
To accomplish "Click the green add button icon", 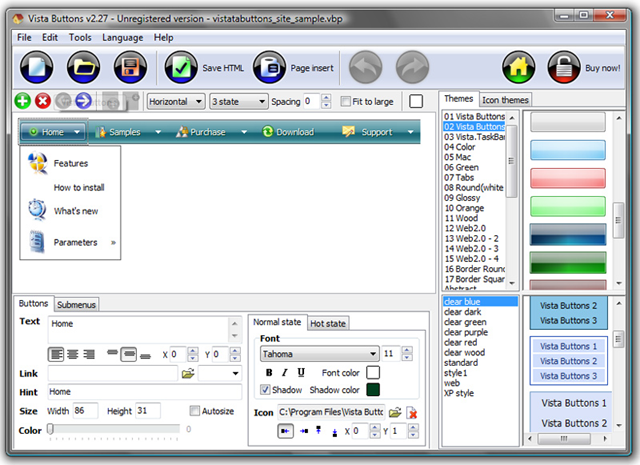I will click(x=23, y=101).
